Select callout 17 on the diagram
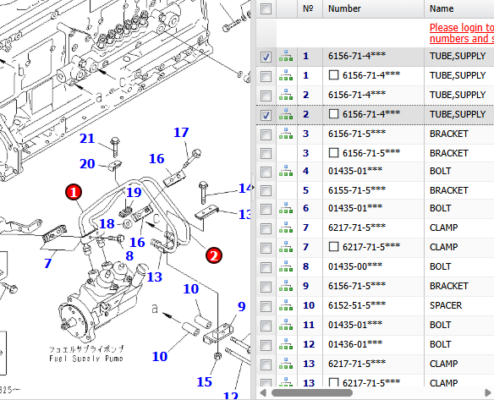The width and height of the screenshot is (494, 400). pos(181,132)
